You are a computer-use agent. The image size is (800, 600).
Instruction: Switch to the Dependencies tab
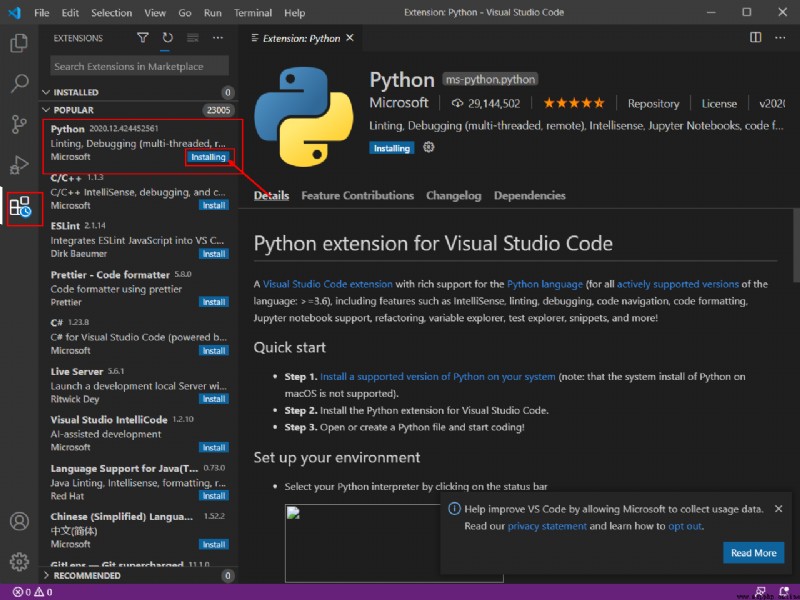coord(530,195)
